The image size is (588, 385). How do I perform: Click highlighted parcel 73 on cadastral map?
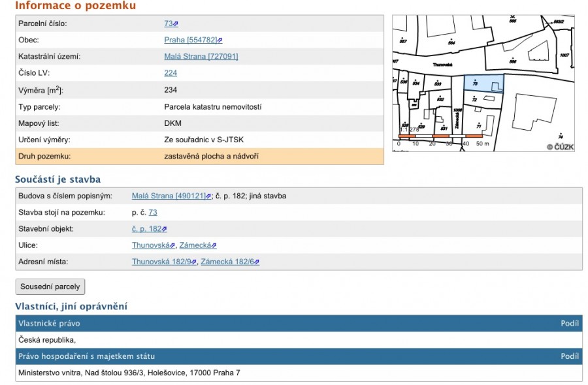click(x=483, y=83)
